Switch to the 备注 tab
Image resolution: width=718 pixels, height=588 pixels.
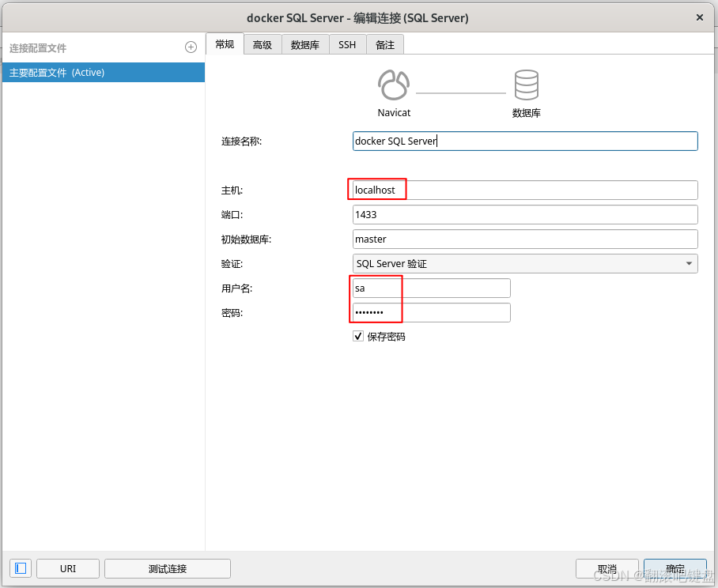point(384,45)
